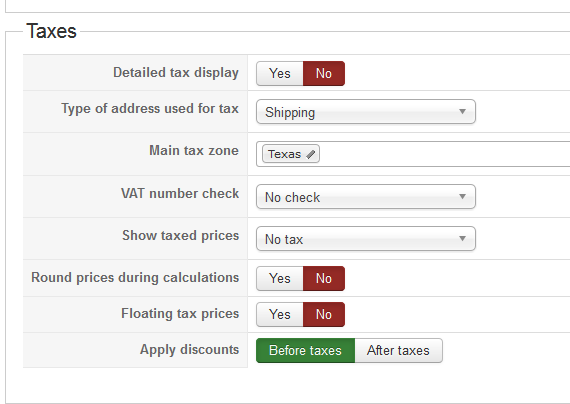Click the Apply discounts label

(x=189, y=349)
